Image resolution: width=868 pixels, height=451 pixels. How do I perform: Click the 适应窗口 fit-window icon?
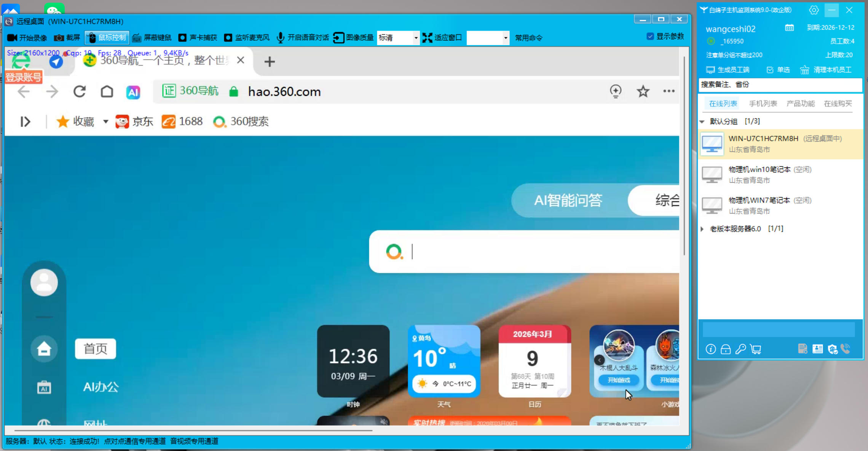tap(428, 38)
